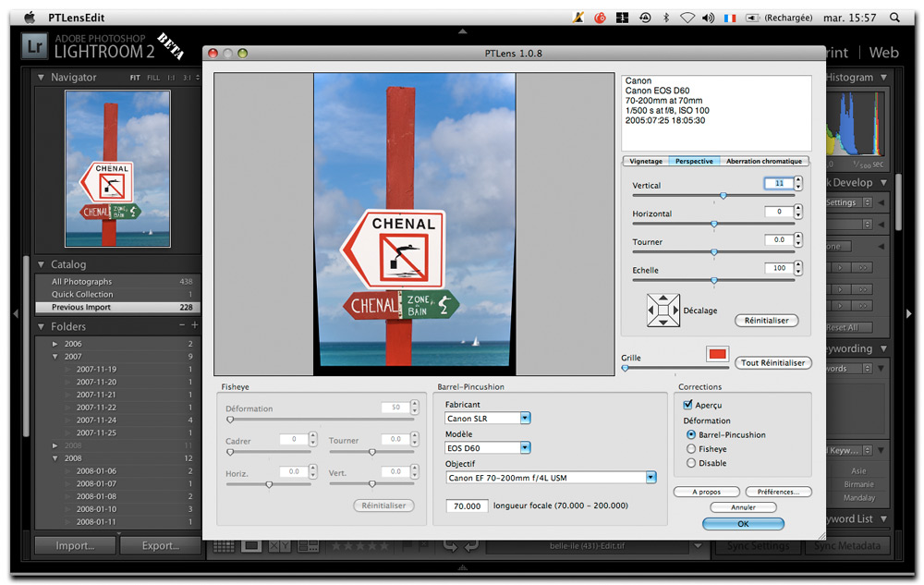Click Lightroom's rotate counterclockwise icon
Screen dimensions: 924x585
450,546
